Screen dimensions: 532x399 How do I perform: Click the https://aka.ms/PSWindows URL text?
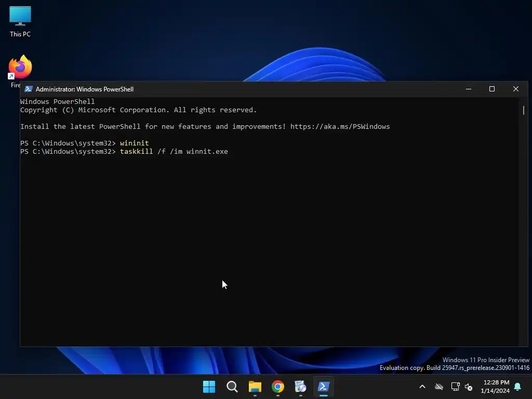point(340,127)
